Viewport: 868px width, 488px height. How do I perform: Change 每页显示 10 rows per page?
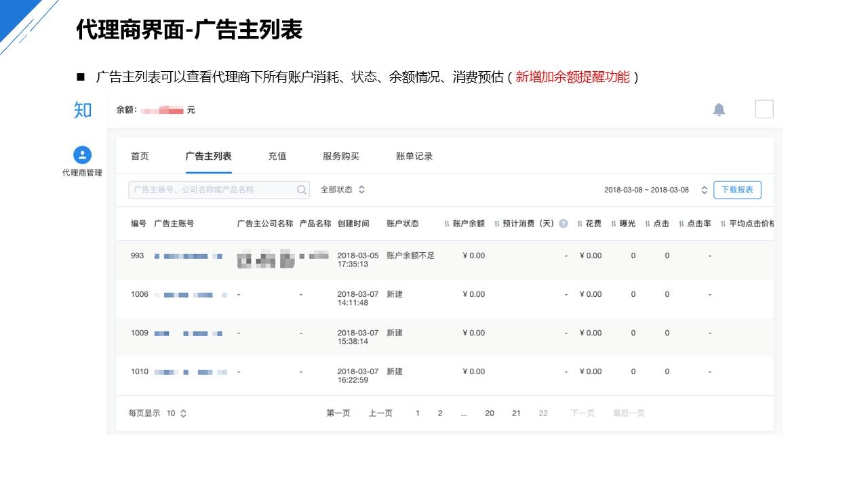click(x=177, y=413)
